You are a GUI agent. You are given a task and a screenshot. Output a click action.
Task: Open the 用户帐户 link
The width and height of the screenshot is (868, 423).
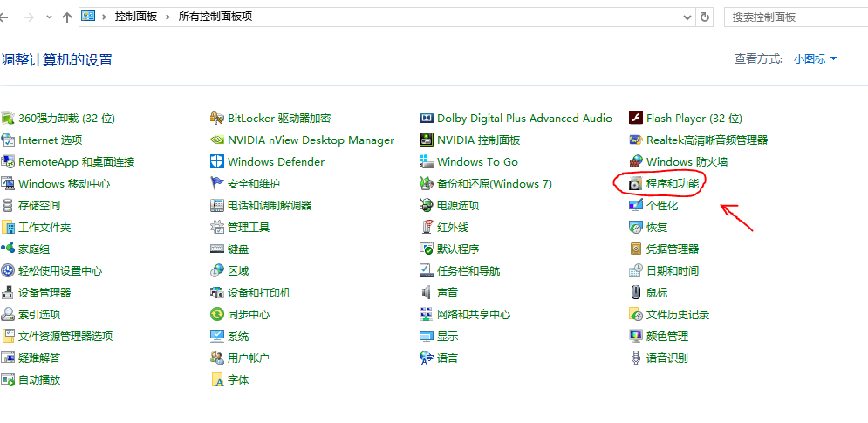point(249,358)
